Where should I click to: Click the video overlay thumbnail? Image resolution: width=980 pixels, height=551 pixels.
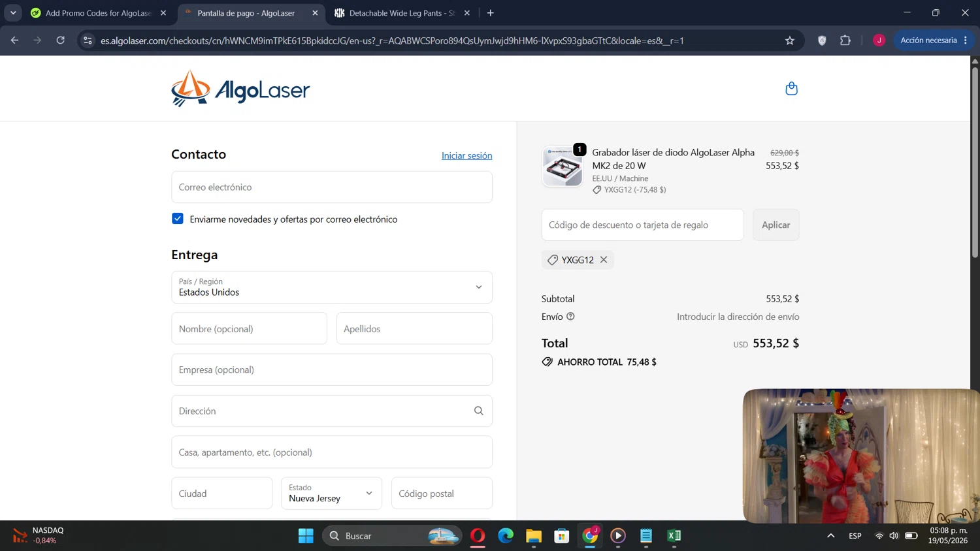click(861, 456)
